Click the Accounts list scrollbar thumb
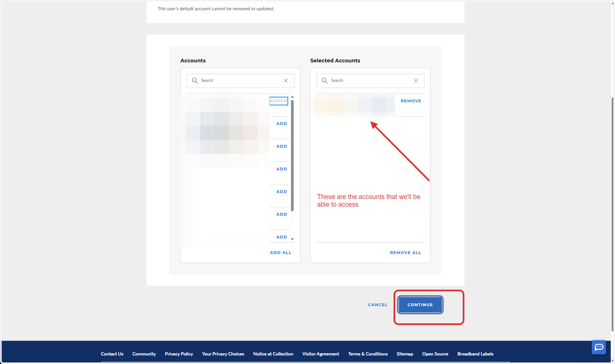This screenshot has height=364, width=615. point(292,156)
